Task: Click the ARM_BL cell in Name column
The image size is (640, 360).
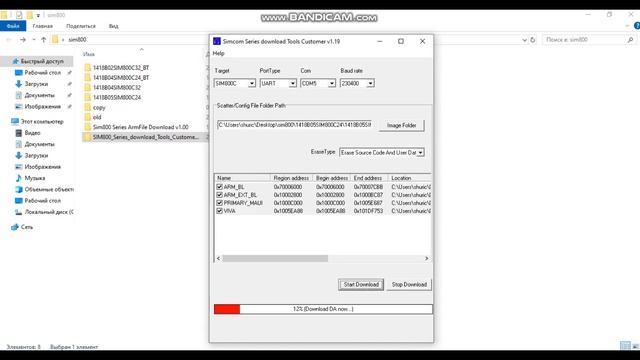Action: point(233,187)
